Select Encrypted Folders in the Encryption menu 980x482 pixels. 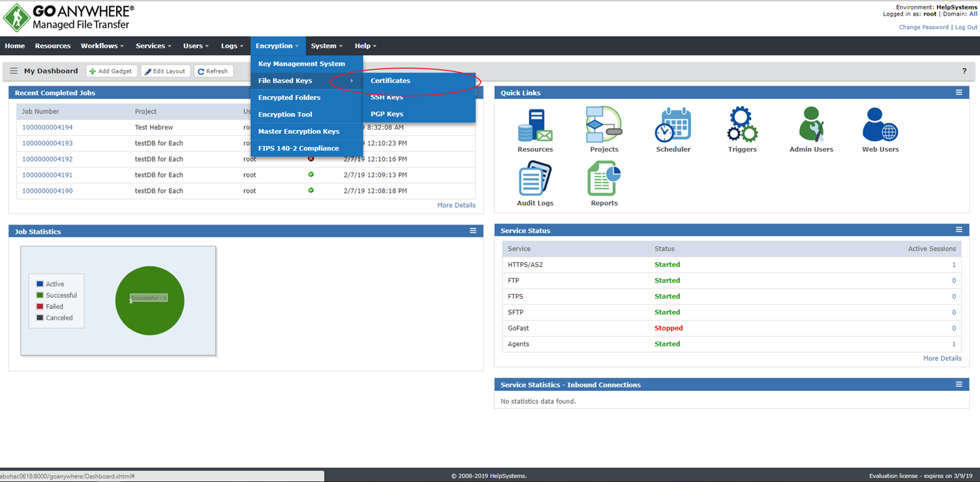[307, 98]
